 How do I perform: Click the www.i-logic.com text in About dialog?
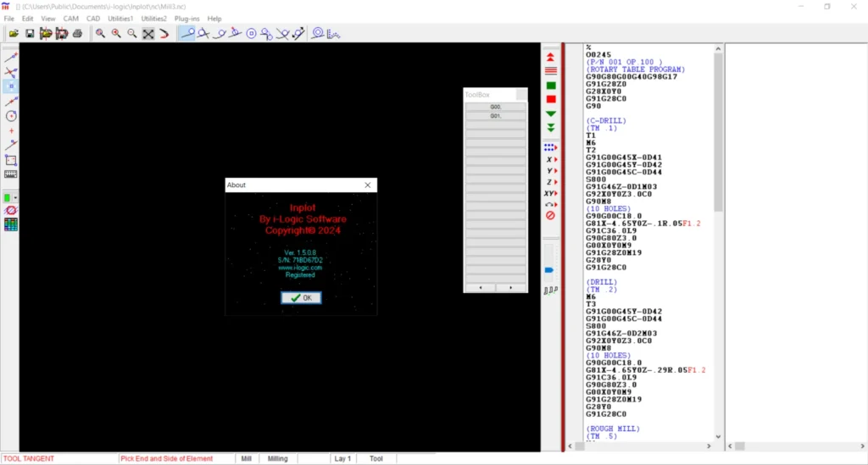300,268
